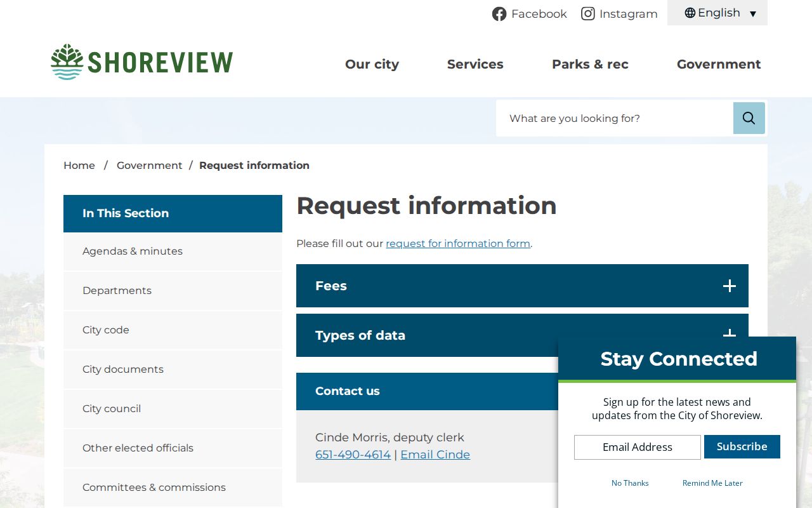Click the magnifier search button

pos(749,118)
